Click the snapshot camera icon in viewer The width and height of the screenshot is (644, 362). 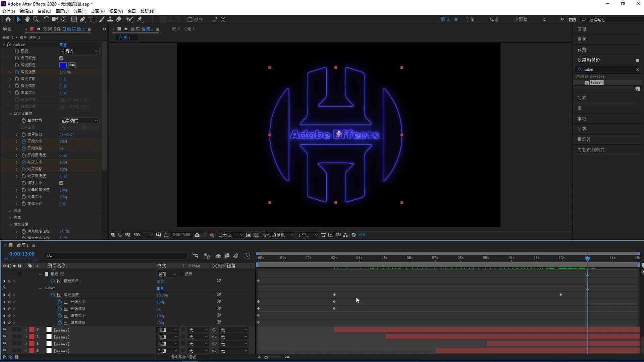click(x=197, y=235)
